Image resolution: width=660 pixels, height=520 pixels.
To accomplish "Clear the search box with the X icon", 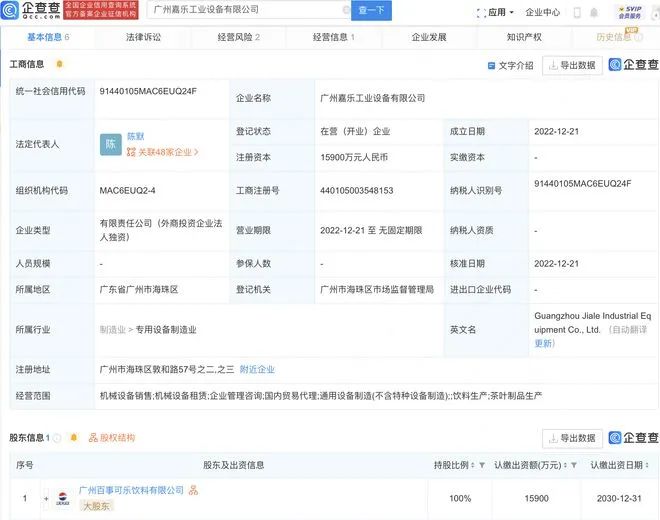I will (346, 10).
